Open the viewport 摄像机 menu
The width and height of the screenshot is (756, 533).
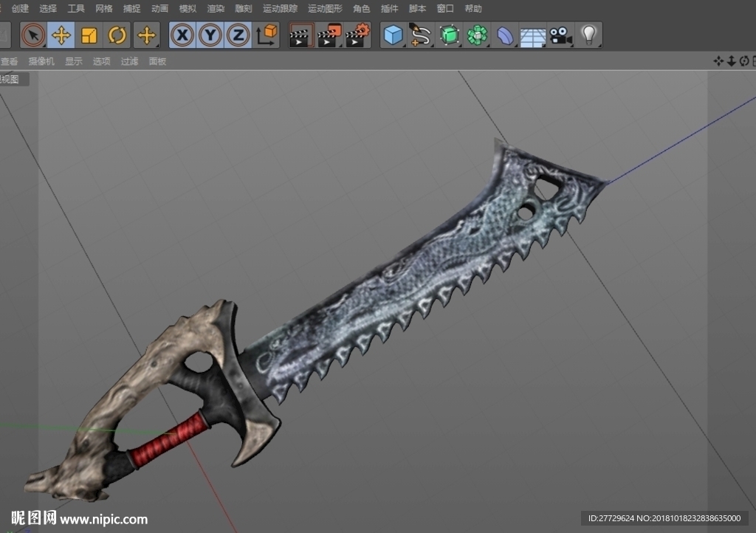[x=41, y=61]
